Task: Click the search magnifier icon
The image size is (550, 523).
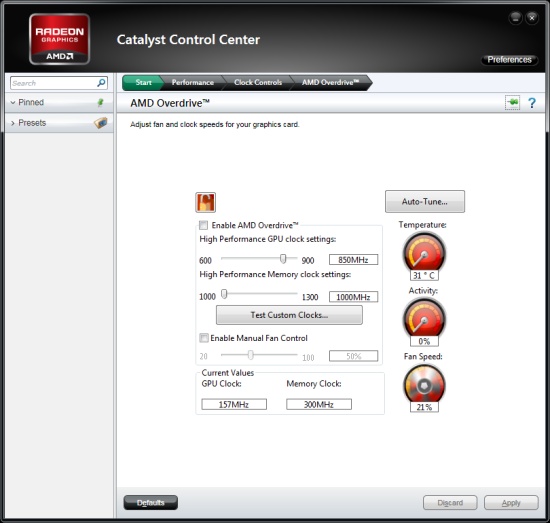Action: [x=101, y=83]
